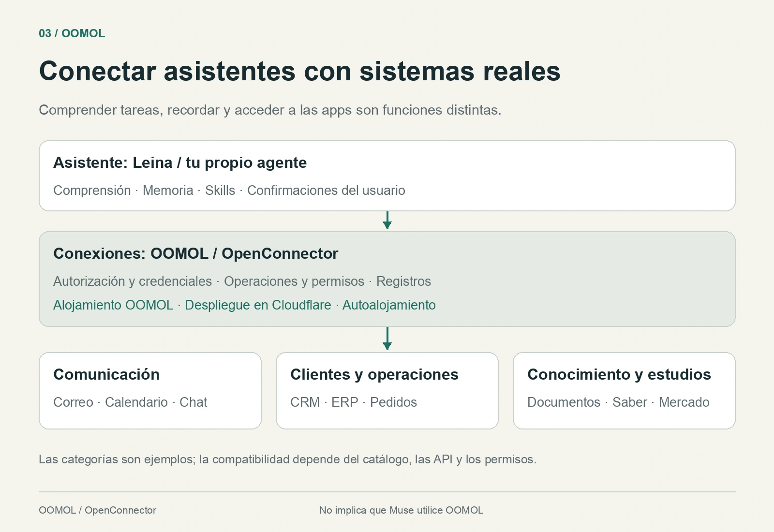Screen dimensions: 774x532
Task: Click the line 'Autorización y credenciales · Operaciones y permisos · Registros'
Action: pos(242,281)
